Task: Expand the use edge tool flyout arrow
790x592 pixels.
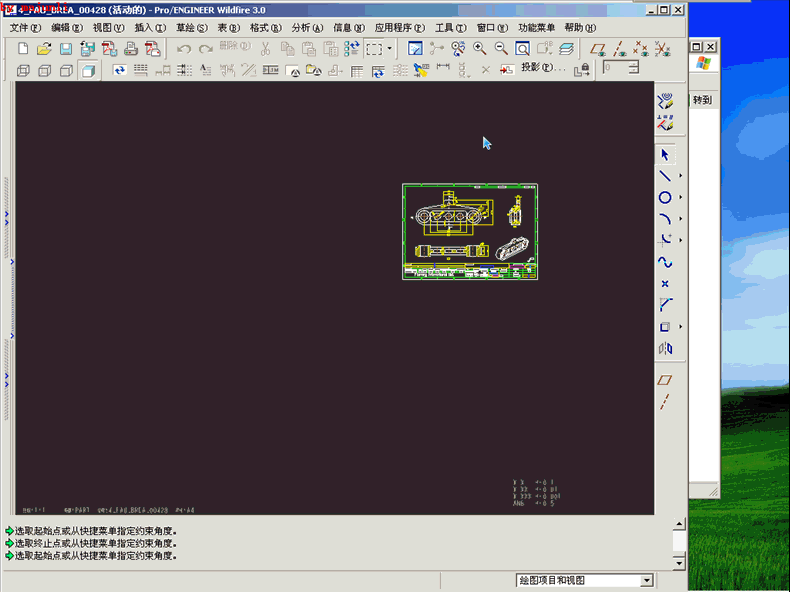Action: (680, 327)
